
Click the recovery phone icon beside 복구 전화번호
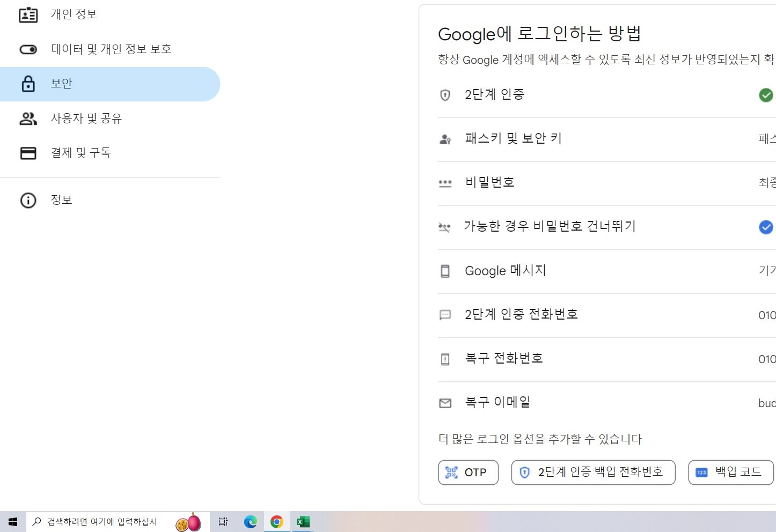445,359
